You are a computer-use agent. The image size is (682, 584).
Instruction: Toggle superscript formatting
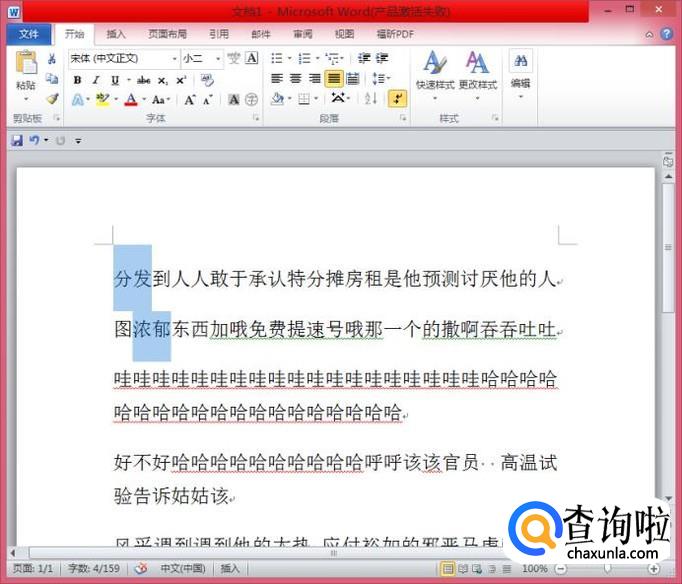[x=181, y=80]
